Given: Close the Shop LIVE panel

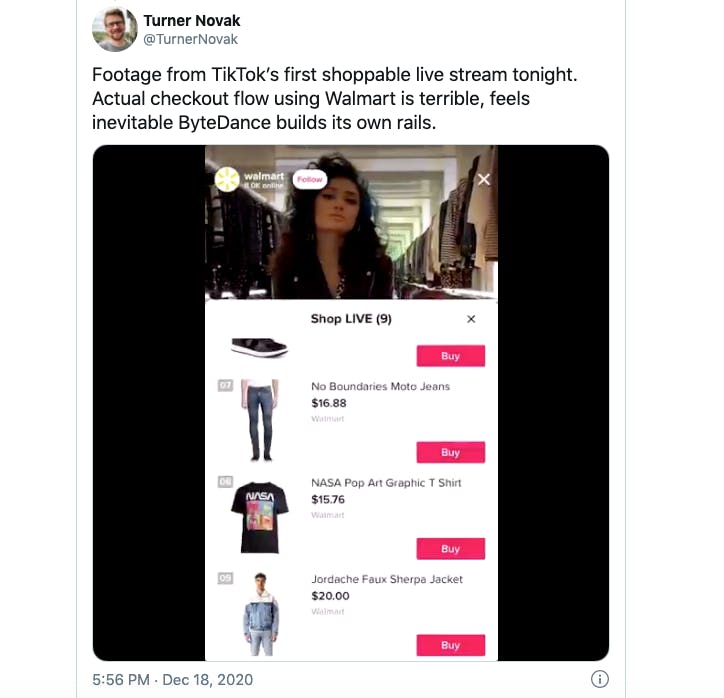Looking at the screenshot, I should tap(471, 319).
